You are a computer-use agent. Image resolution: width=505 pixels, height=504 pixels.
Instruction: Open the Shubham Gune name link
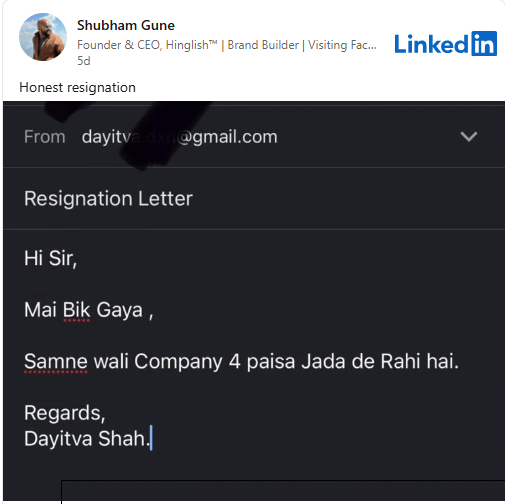click(126, 25)
